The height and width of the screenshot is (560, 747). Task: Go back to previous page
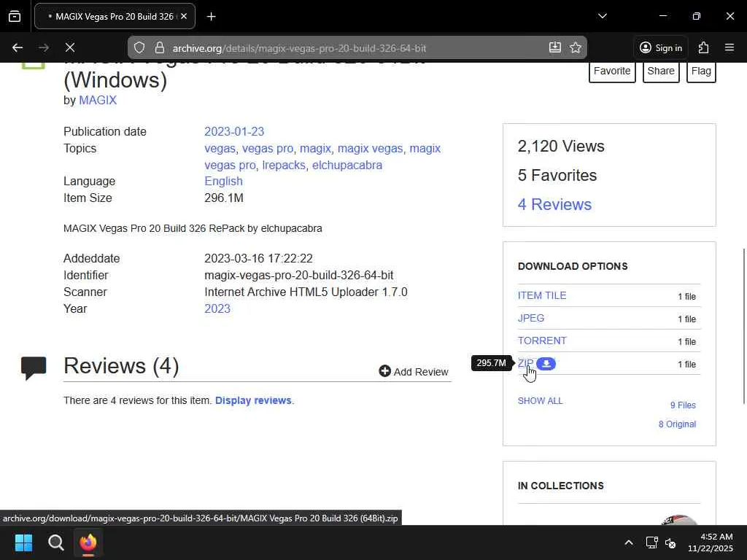point(18,47)
